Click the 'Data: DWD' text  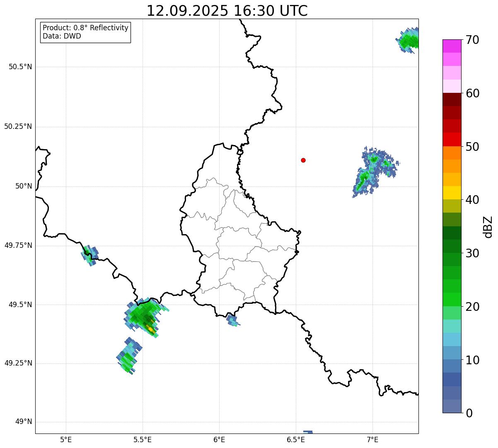tap(62, 36)
